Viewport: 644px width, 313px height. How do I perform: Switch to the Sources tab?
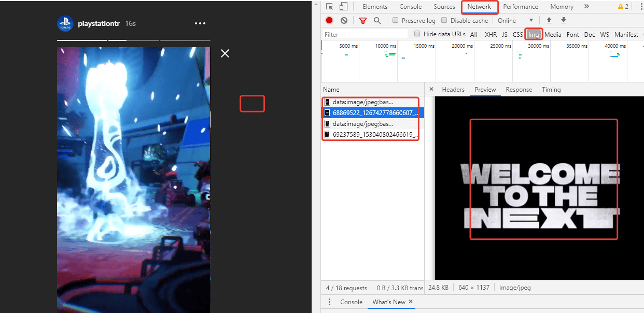point(444,7)
